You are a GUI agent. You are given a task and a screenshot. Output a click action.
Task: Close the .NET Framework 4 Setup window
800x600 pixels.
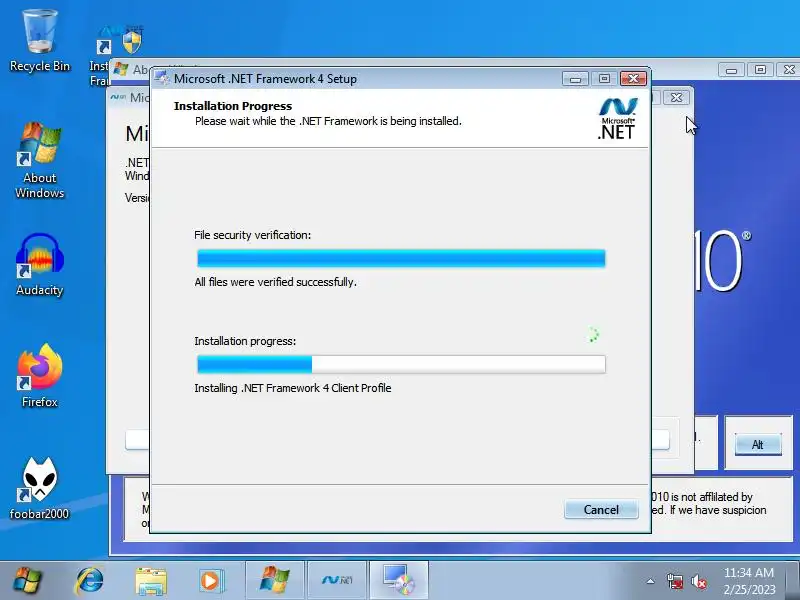[x=633, y=79]
